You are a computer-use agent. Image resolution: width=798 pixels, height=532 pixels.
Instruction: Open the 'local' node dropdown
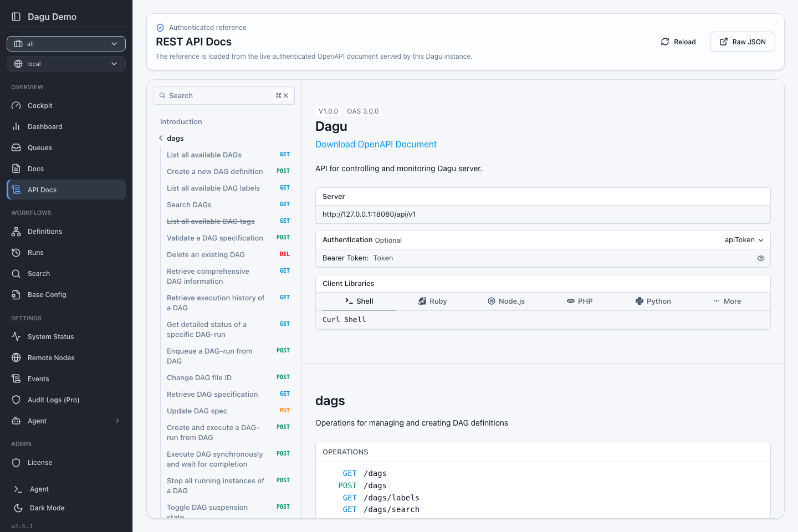[66, 64]
